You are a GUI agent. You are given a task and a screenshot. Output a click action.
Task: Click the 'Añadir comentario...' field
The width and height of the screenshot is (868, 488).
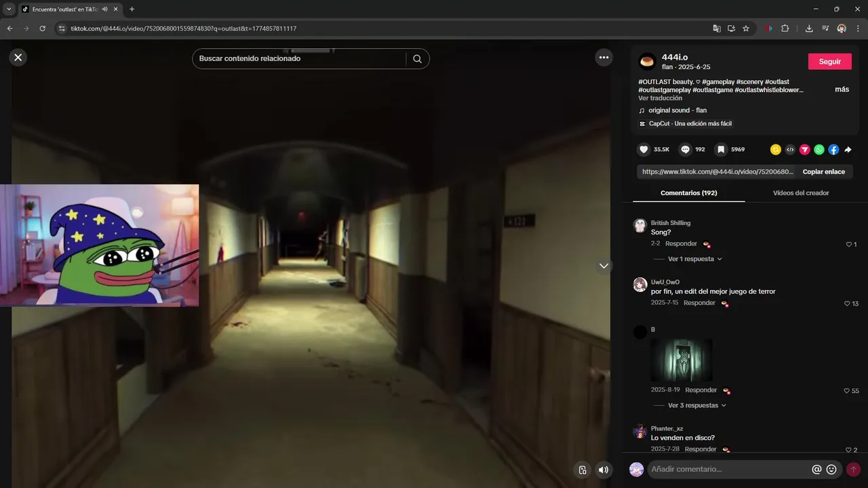tap(729, 469)
